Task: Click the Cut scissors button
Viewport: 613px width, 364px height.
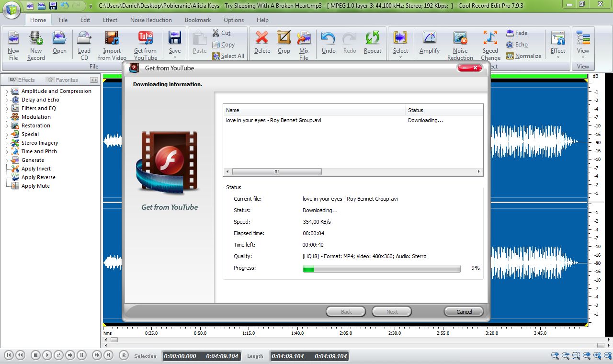Action: [222, 33]
